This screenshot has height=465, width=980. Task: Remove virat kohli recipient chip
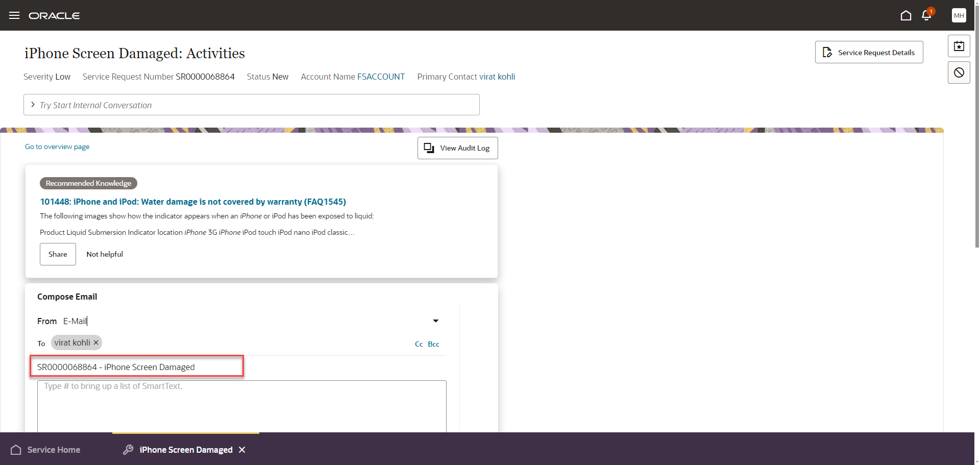96,342
